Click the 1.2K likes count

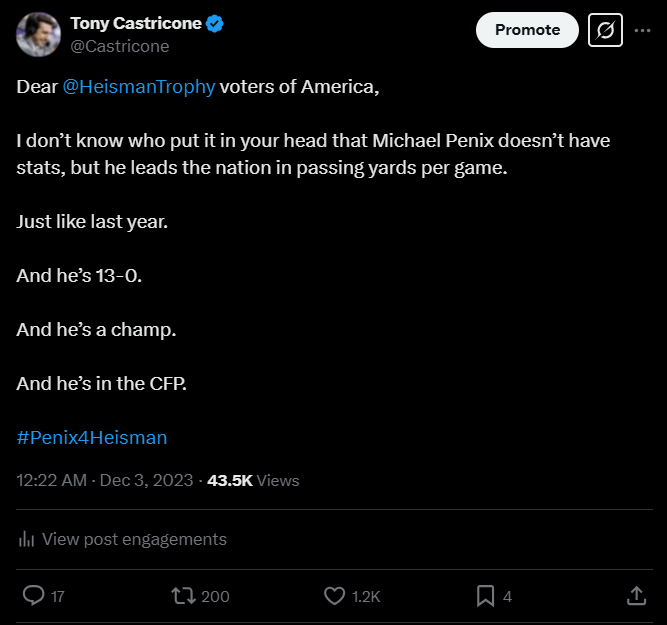click(x=366, y=596)
